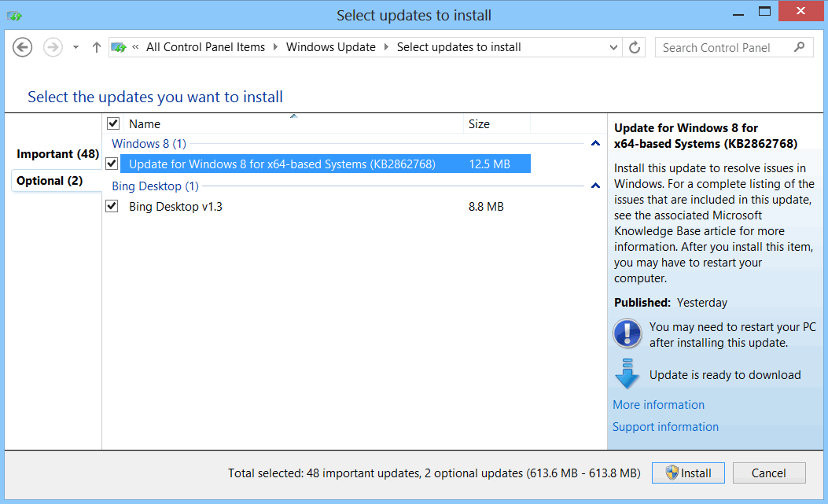Open All Control Panel Items breadcrumb
The width and height of the screenshot is (828, 504).
(x=205, y=47)
